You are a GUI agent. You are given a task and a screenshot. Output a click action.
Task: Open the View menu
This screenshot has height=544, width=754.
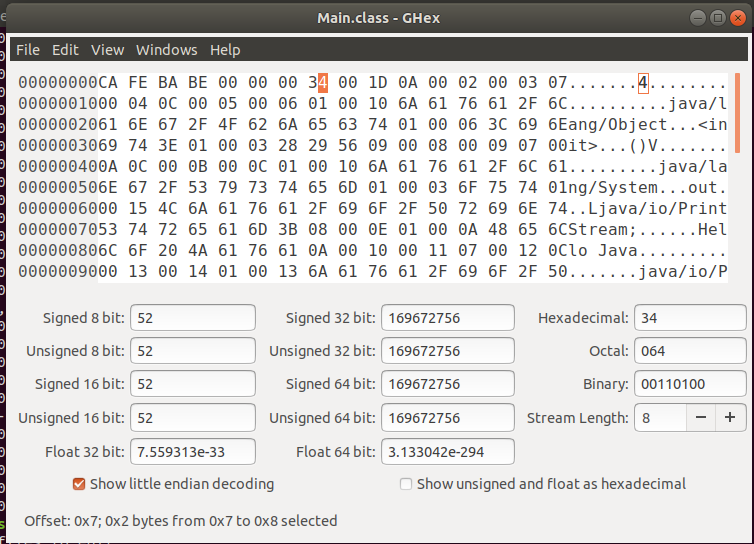coord(108,50)
